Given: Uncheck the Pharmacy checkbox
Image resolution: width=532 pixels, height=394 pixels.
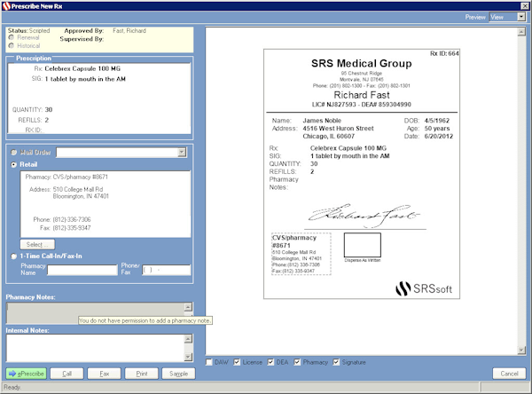Looking at the screenshot, I should [297, 362].
